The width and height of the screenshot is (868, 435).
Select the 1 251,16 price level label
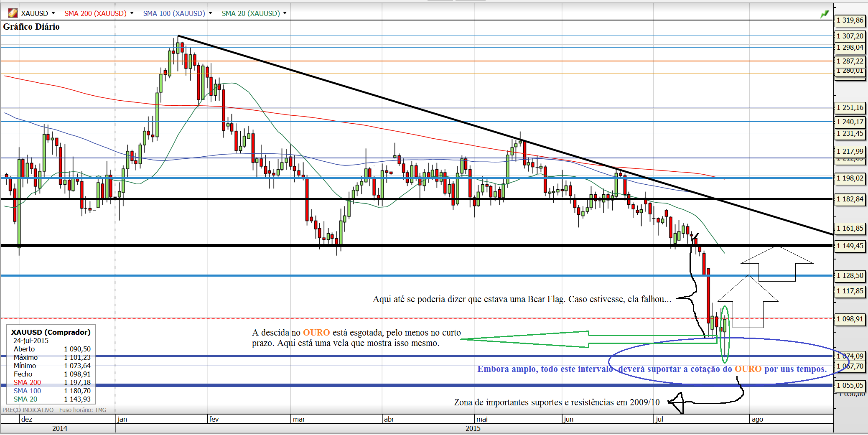click(x=850, y=108)
